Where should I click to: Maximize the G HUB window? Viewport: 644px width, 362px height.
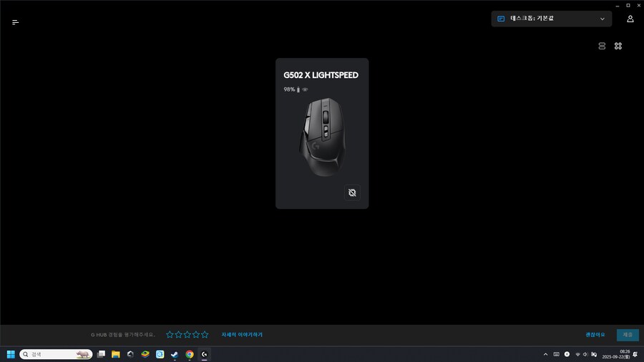click(628, 5)
